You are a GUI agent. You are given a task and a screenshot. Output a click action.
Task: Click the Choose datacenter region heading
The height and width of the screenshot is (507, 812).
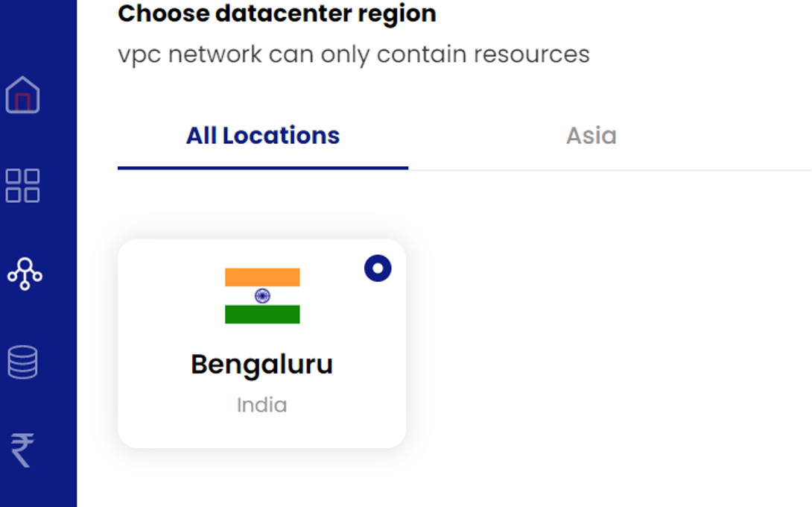[276, 13]
